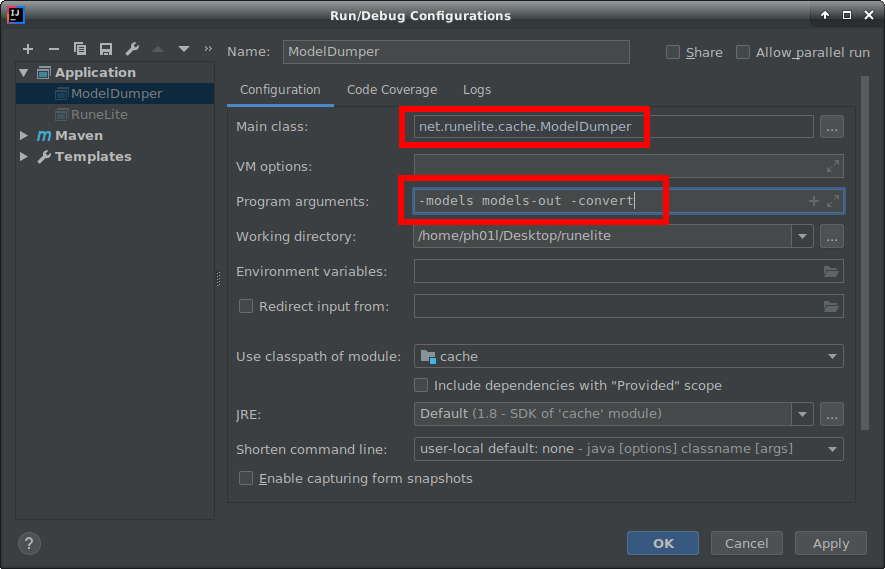This screenshot has height=569, width=885.
Task: Open the help question mark button
Action: pyautogui.click(x=29, y=543)
